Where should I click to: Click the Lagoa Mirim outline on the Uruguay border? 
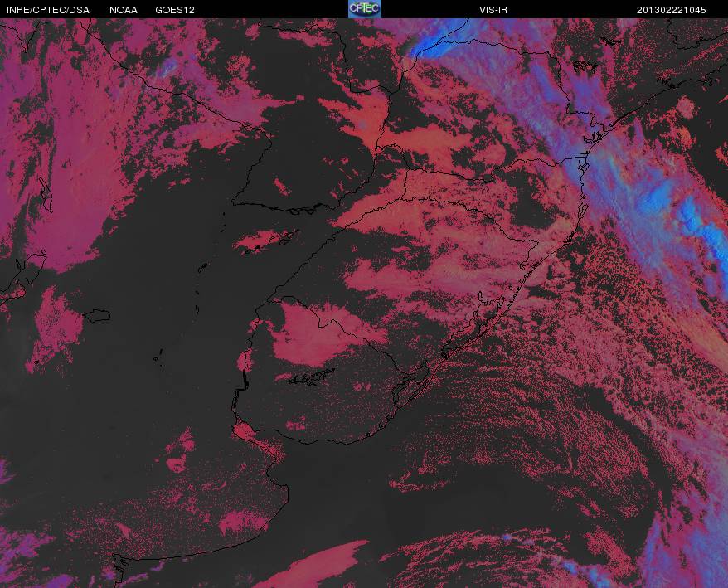click(411, 384)
